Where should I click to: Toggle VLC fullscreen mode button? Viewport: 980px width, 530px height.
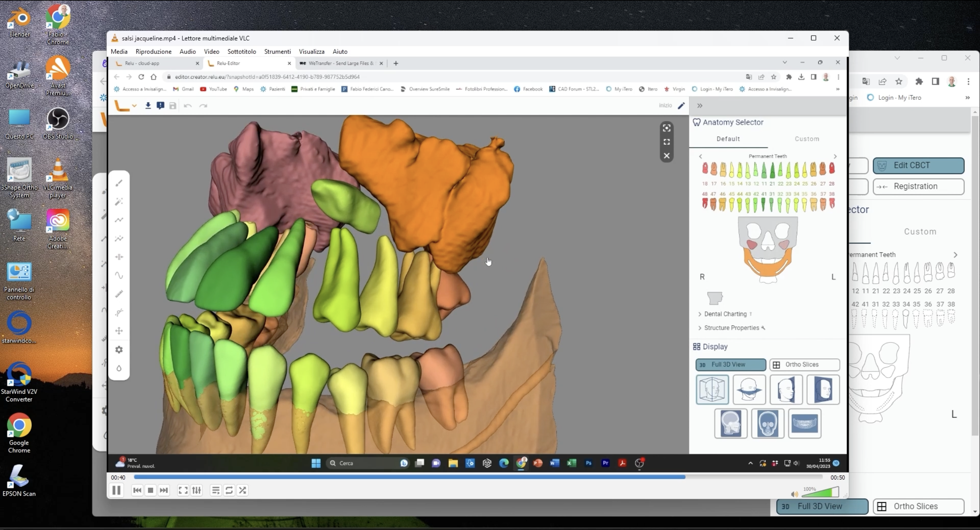183,490
